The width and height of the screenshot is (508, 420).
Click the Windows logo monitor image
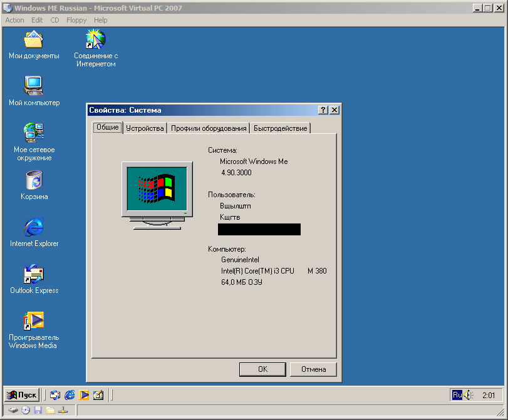coord(157,195)
